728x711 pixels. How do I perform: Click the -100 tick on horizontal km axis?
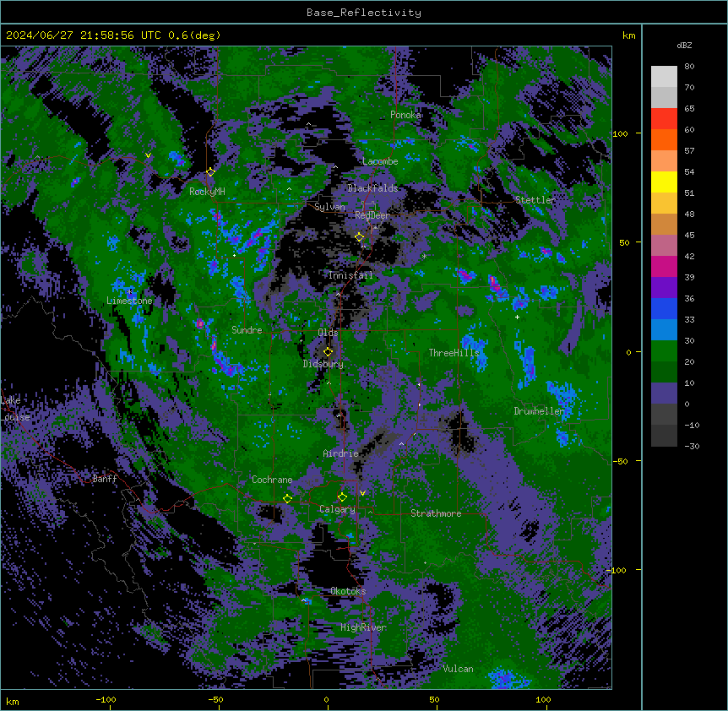[106, 699]
